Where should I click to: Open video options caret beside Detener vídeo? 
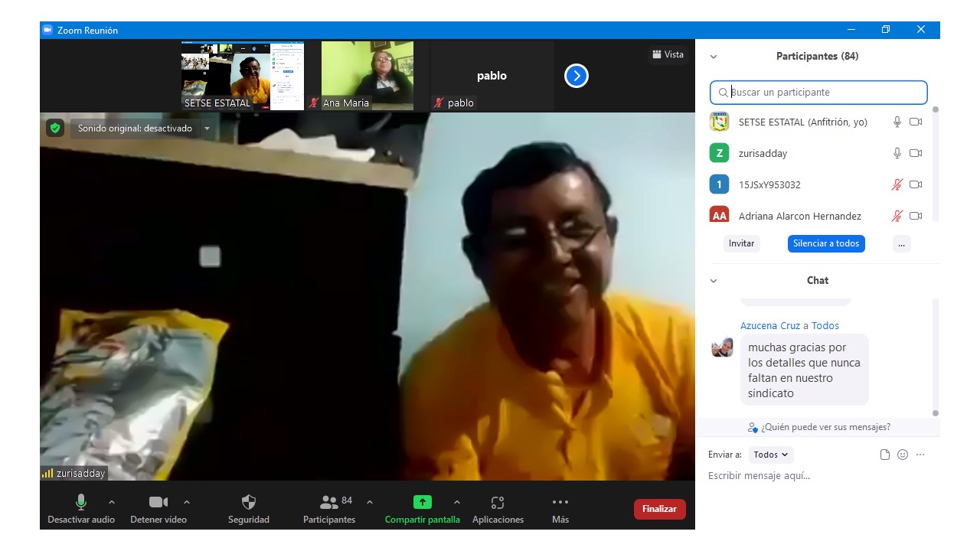pos(187,502)
